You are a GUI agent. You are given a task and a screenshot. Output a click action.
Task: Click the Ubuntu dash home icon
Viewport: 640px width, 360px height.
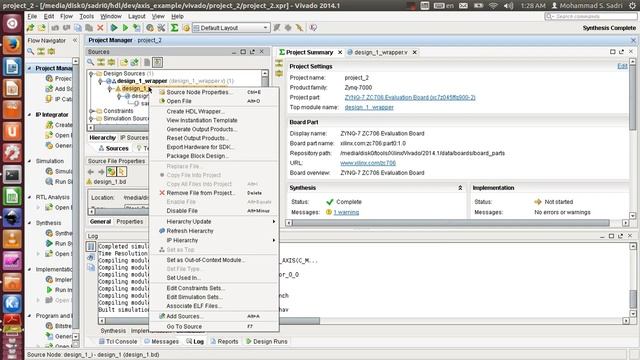[12, 23]
